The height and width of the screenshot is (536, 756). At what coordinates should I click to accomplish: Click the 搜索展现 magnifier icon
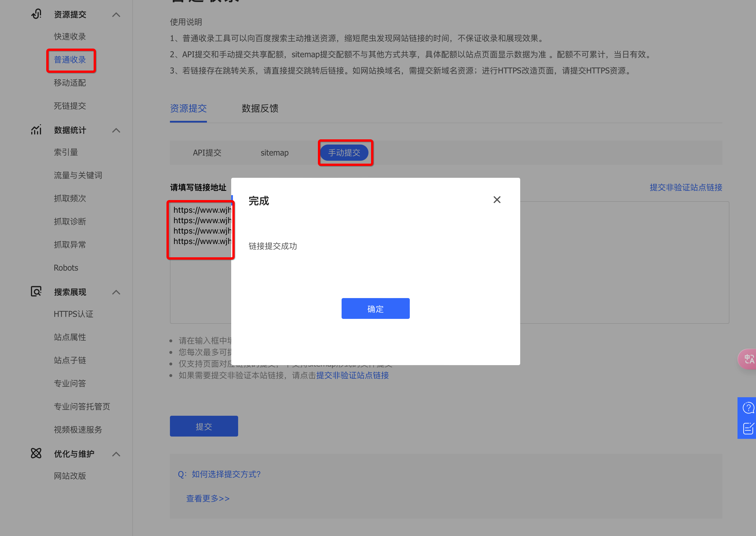36,291
